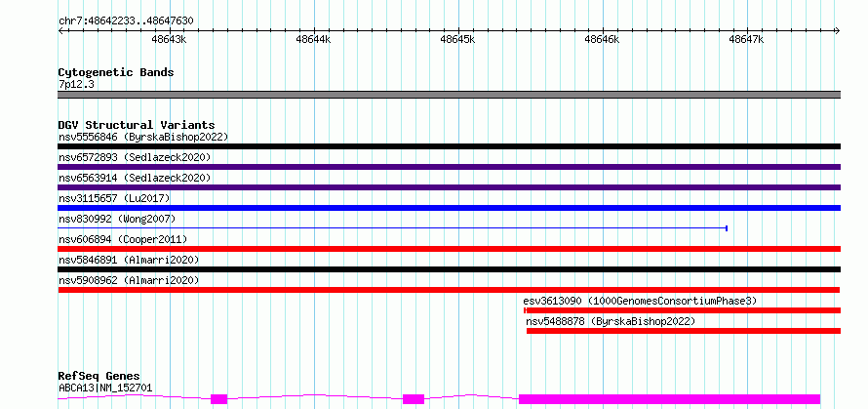Select the black bar for nsv5556846
Viewport: 868px width, 409px height.
[x=449, y=146]
